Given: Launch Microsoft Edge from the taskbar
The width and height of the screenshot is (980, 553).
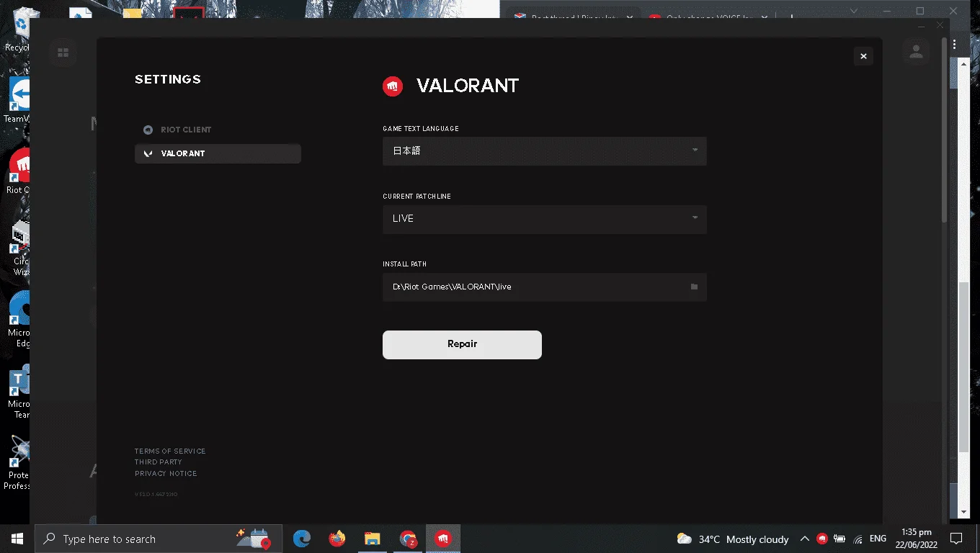Looking at the screenshot, I should coord(301,539).
